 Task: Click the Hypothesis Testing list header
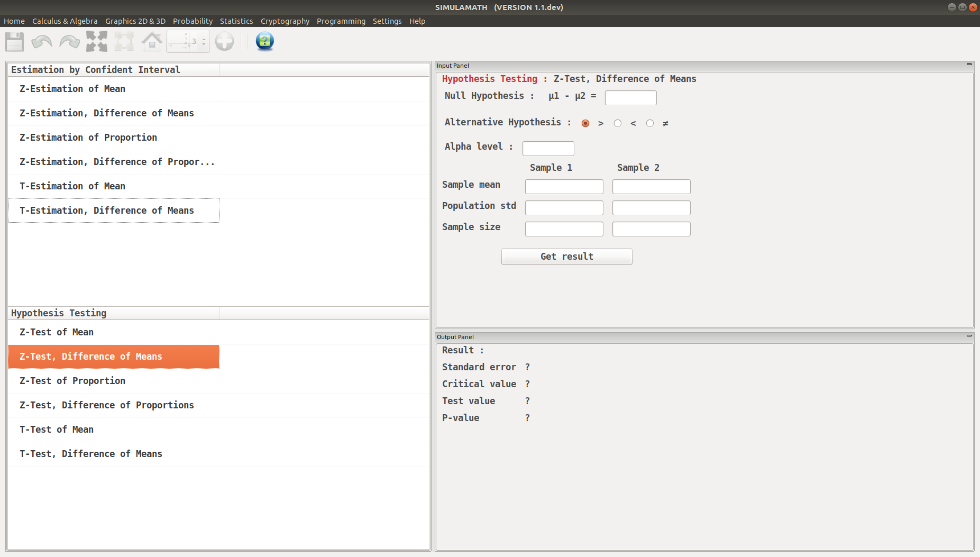[x=114, y=313]
